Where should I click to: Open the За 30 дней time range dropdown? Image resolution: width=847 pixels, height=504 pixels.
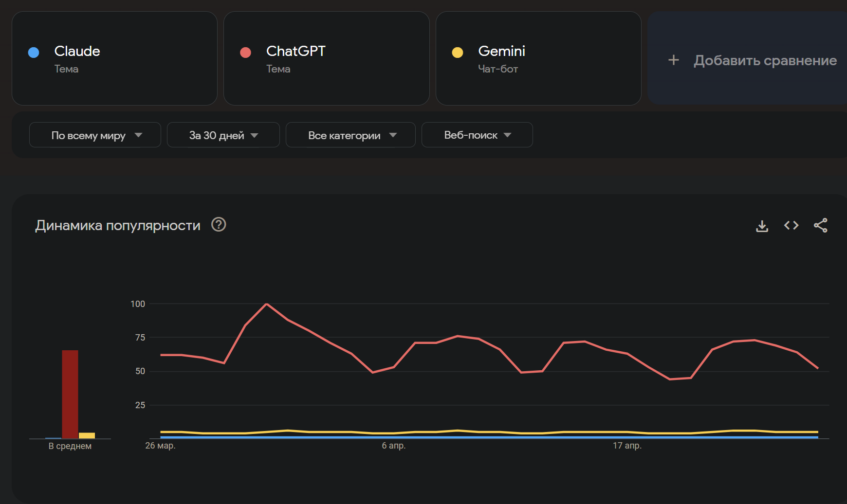[x=223, y=135]
